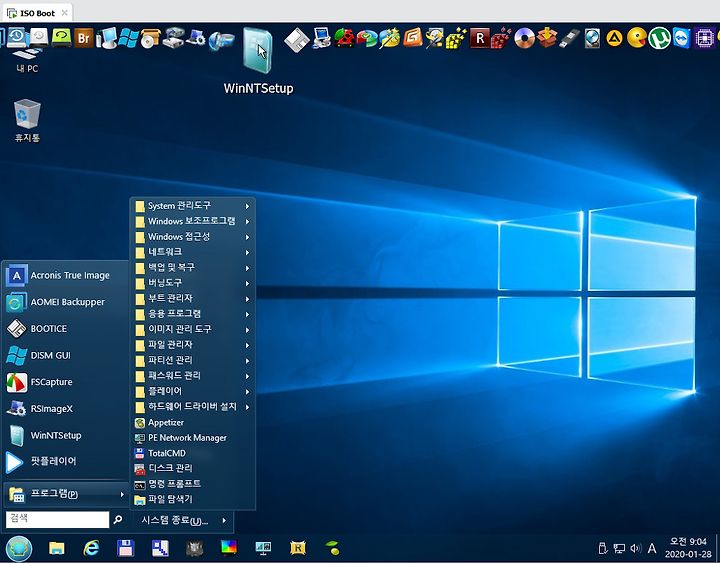The image size is (720, 563).
Task: Open 명령 프롬프트 command prompt entry
Action: click(x=193, y=484)
